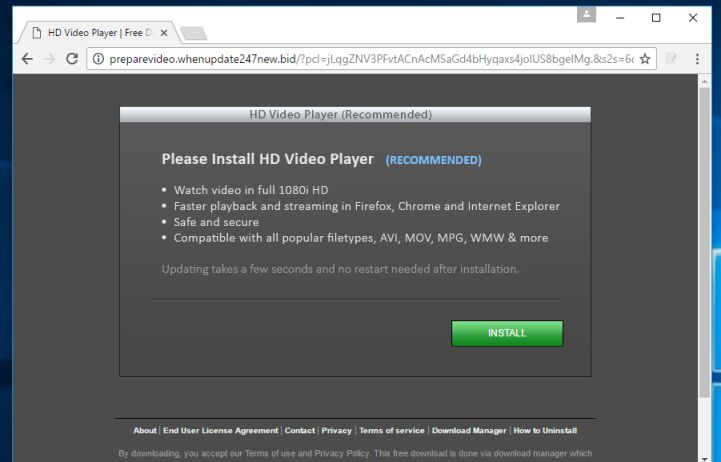
Task: Click 'Compatible with all popular filetypes' bullet
Action: [x=361, y=238]
